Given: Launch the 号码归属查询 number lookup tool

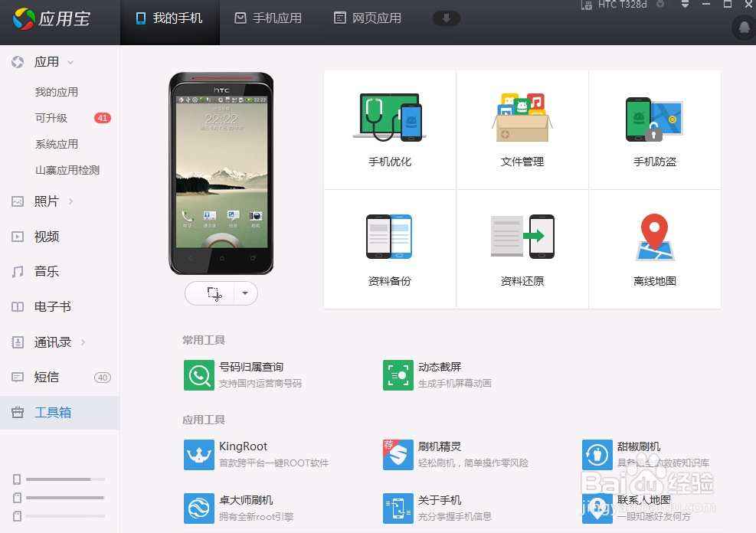Looking at the screenshot, I should (198, 375).
